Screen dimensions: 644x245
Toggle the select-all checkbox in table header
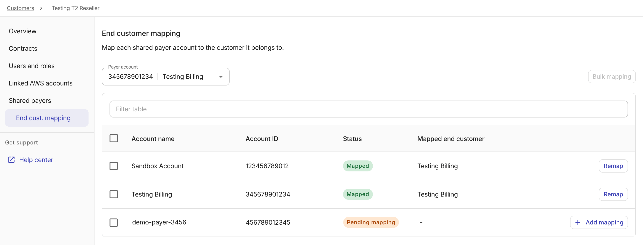(113, 138)
